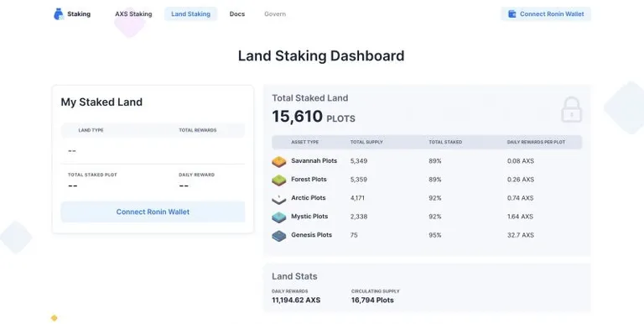Go to the Govern section
Viewport: 644px width, 324px height.
tap(275, 14)
